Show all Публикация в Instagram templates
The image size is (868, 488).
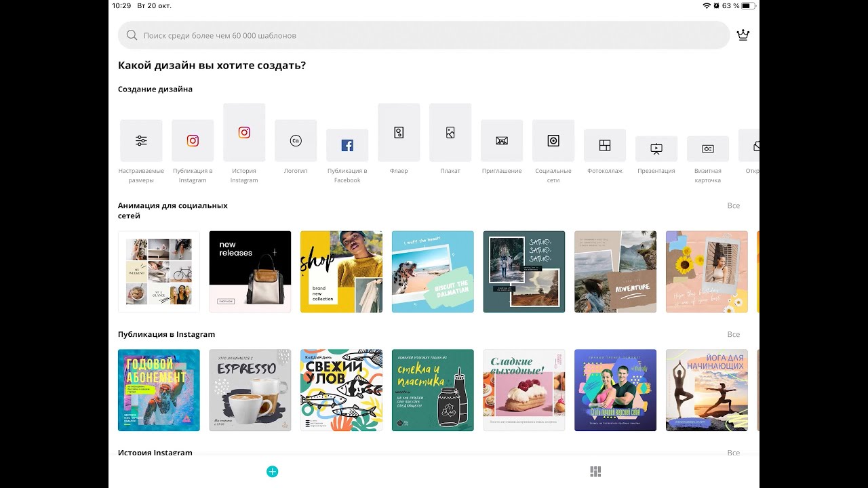tap(734, 334)
